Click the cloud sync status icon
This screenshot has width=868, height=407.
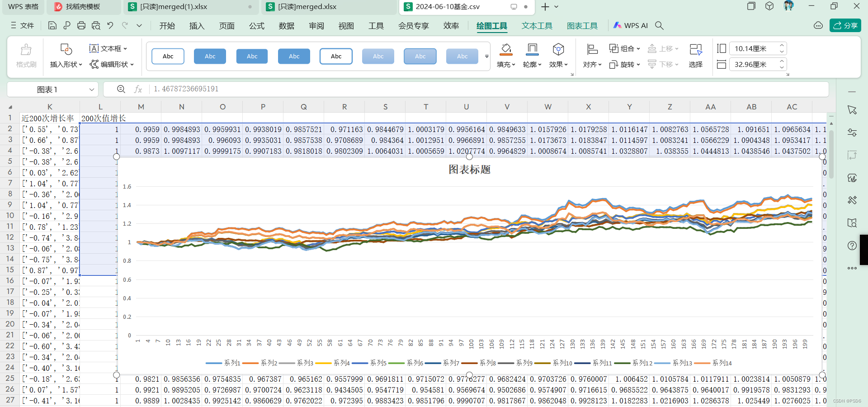pos(818,26)
